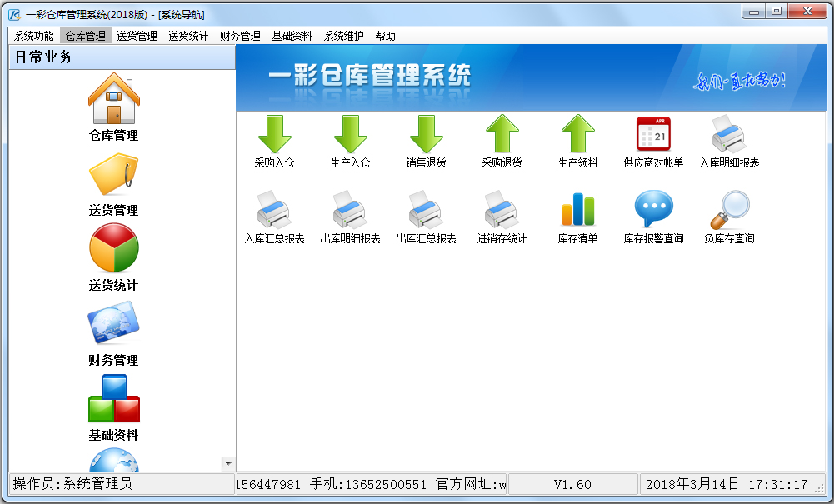The width and height of the screenshot is (834, 504).
Task: Open 库存报警查询 stock alert query
Action: (653, 218)
